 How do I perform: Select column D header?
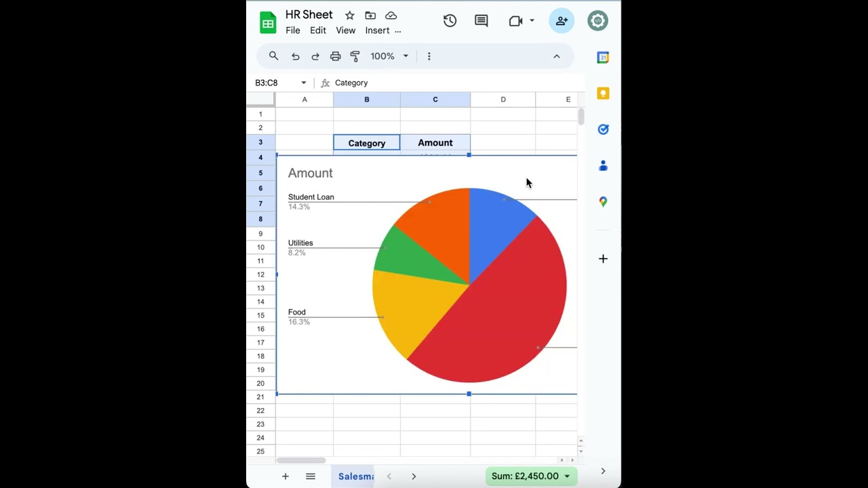503,100
